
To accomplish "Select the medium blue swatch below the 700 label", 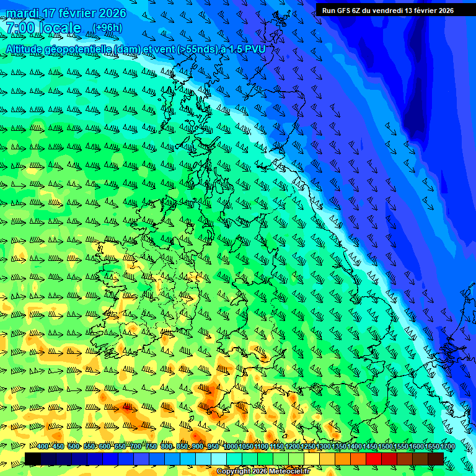I will [141, 459].
